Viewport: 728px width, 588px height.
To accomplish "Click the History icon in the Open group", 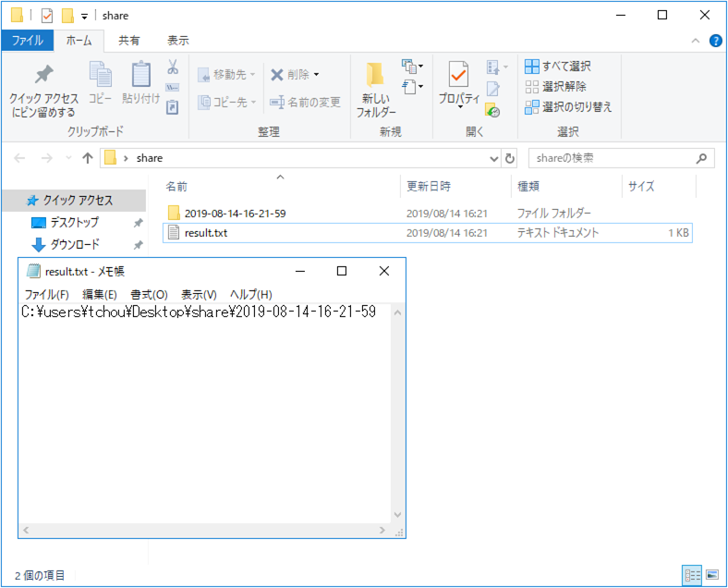I will tap(492, 110).
